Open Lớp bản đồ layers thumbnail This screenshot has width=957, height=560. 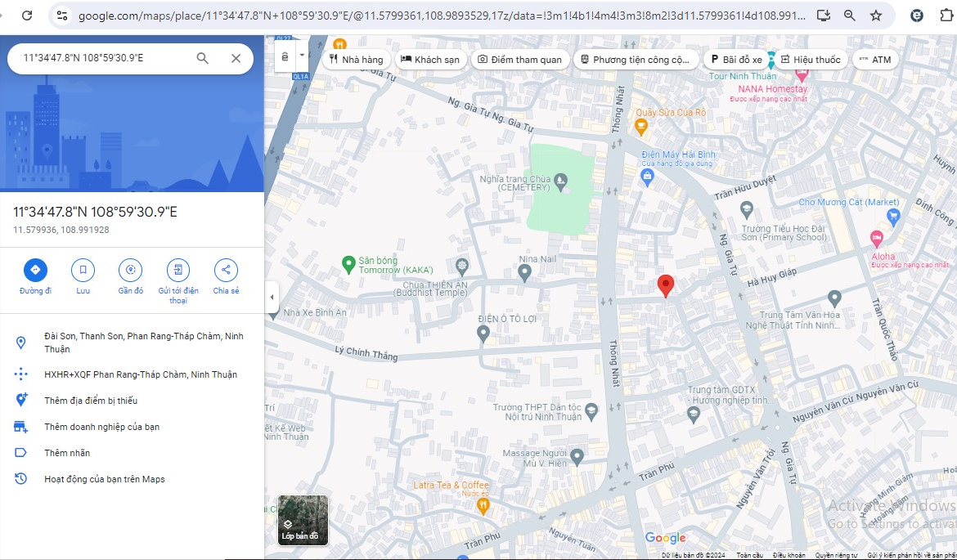(303, 520)
